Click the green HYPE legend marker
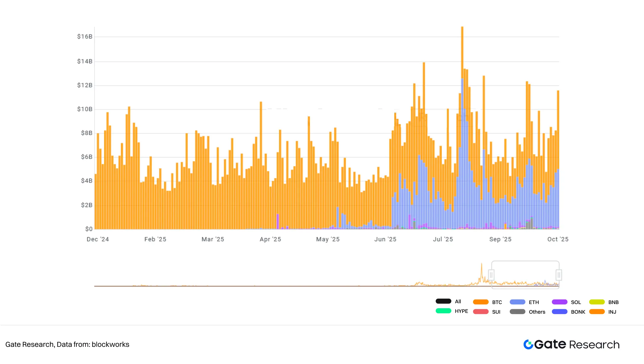The image size is (644, 364). tap(443, 311)
